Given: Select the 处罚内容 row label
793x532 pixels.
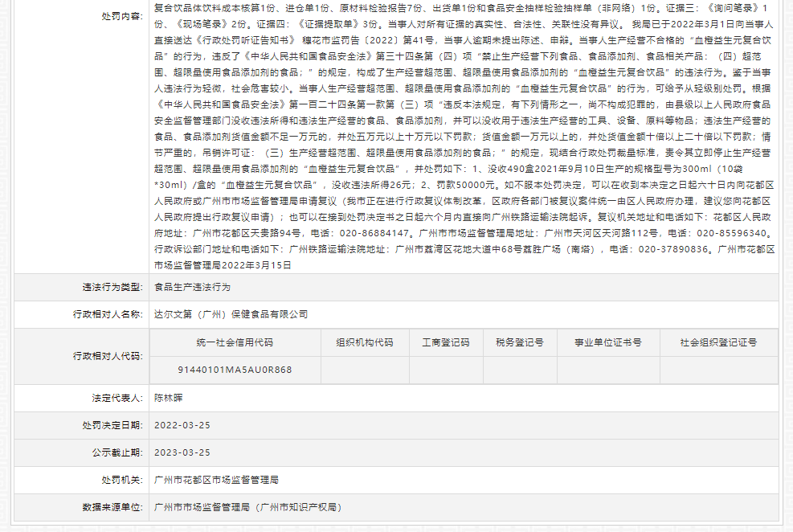Looking at the screenshot, I should pos(122,16).
